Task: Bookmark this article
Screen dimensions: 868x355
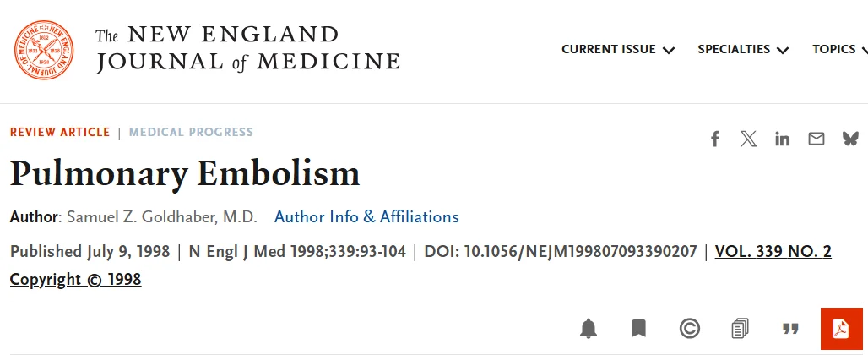Action: tap(639, 329)
